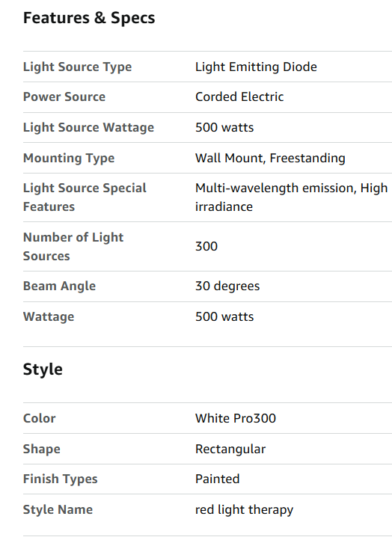The height and width of the screenshot is (540, 392).
Task: Click the Mounting Type label
Action: (69, 158)
